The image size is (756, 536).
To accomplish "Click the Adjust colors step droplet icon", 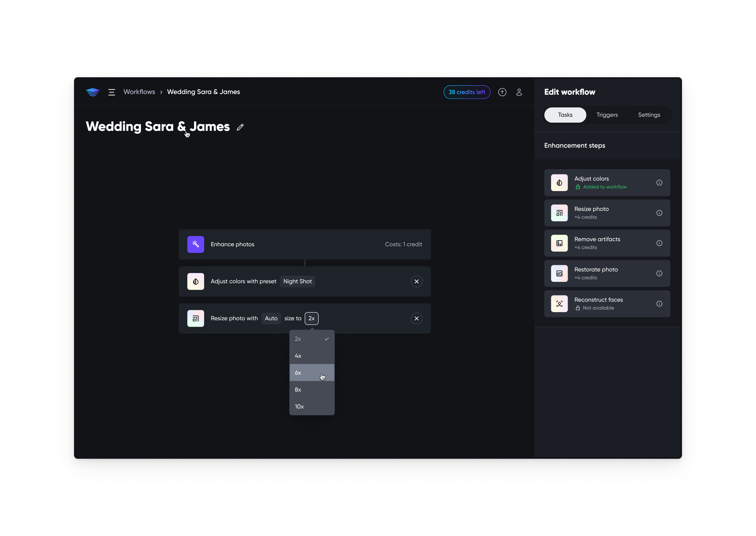I will (x=196, y=281).
